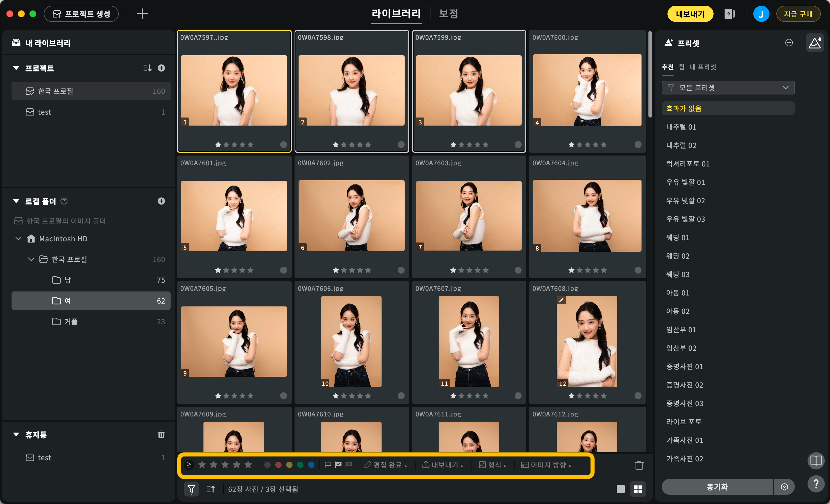Filter by picked flag icon
Viewport: 830px width, 504px height.
(x=338, y=465)
